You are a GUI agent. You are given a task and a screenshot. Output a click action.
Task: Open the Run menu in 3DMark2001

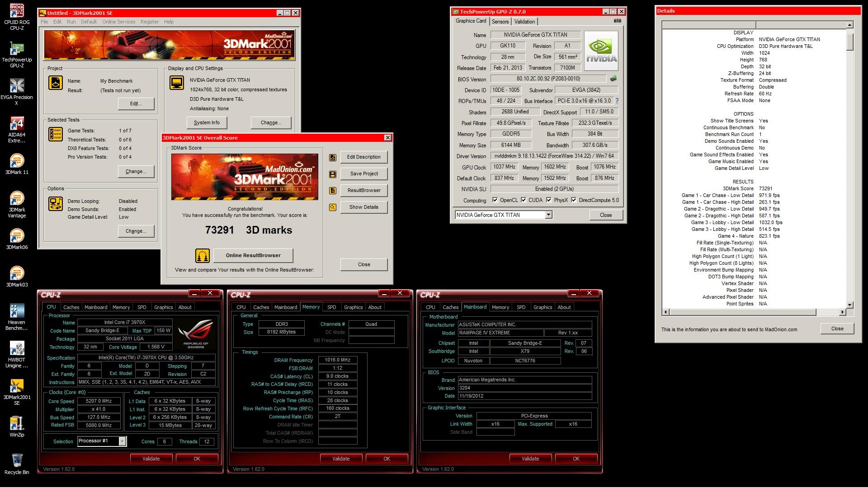coord(71,22)
